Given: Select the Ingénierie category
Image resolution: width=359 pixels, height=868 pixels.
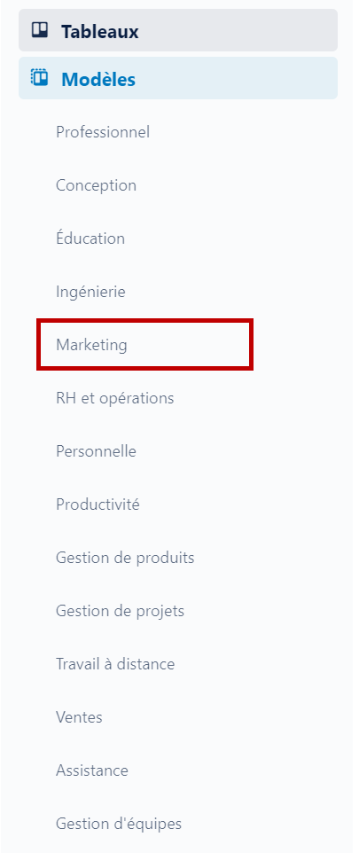Looking at the screenshot, I should pos(90,292).
